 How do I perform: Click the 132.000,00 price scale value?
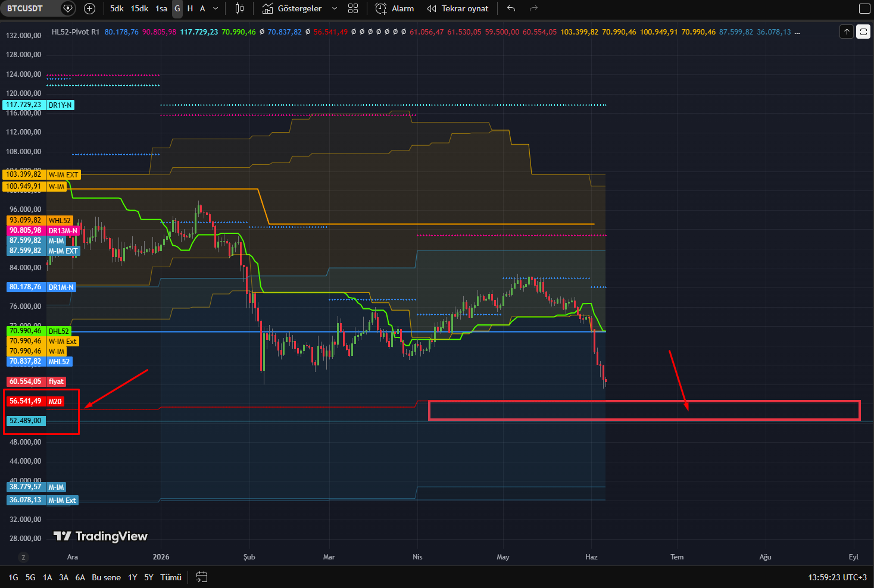click(24, 36)
